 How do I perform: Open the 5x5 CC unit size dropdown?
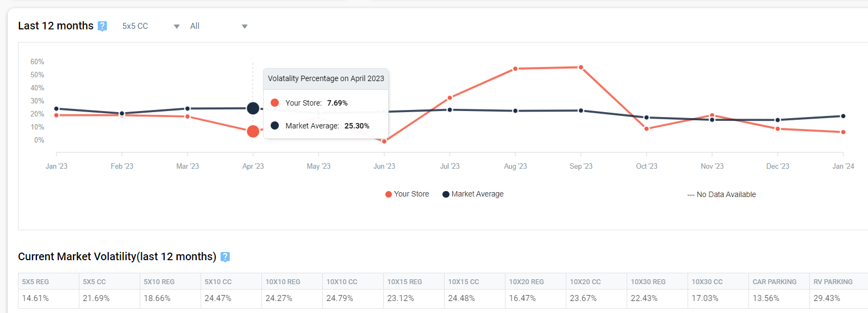coord(151,26)
